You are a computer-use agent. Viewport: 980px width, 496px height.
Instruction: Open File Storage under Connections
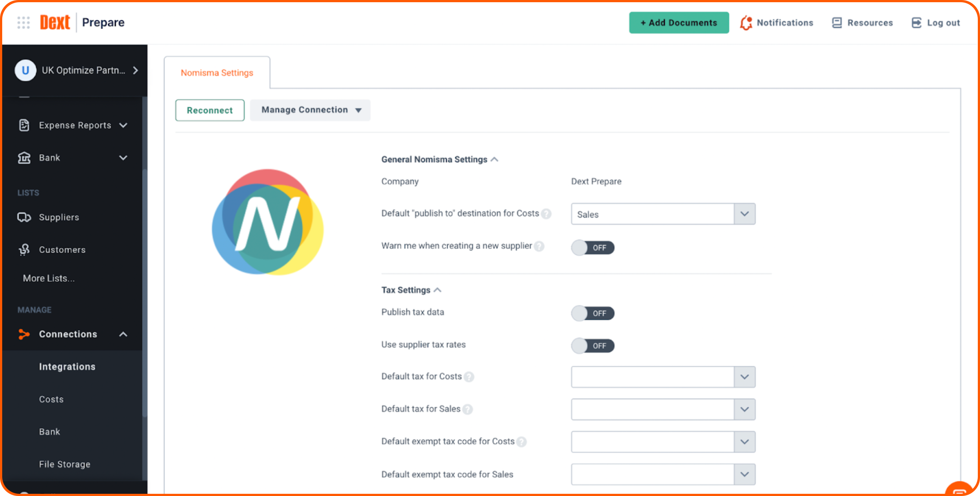(x=65, y=464)
